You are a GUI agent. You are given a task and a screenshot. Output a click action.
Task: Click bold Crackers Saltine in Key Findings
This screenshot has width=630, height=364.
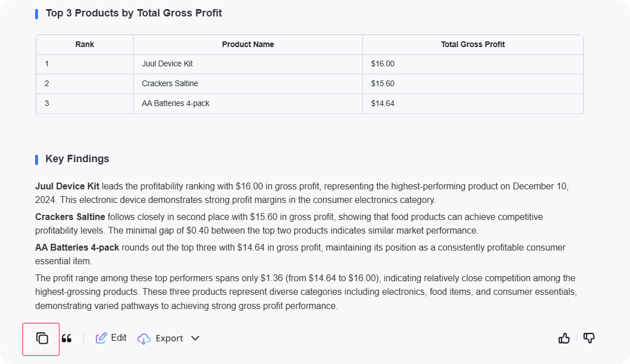[70, 217]
